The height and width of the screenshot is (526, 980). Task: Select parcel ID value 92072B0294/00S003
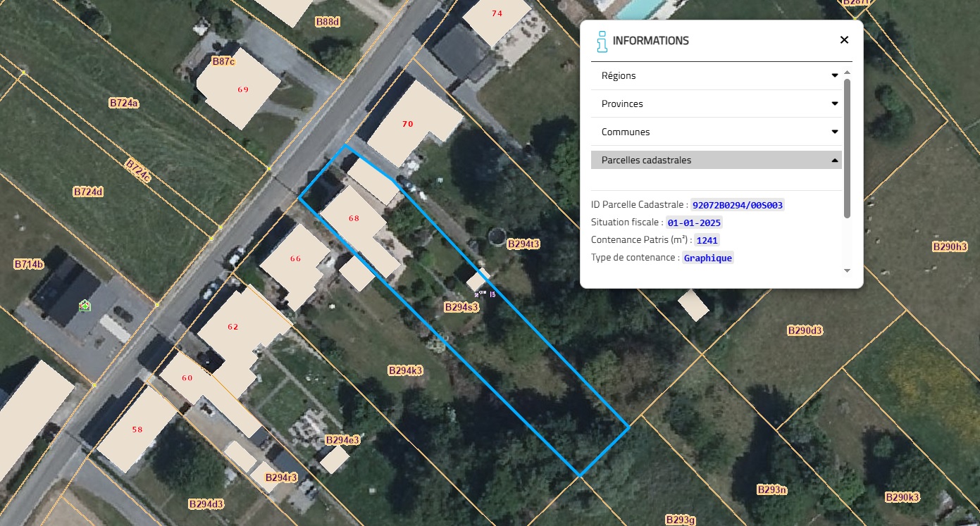pos(737,205)
